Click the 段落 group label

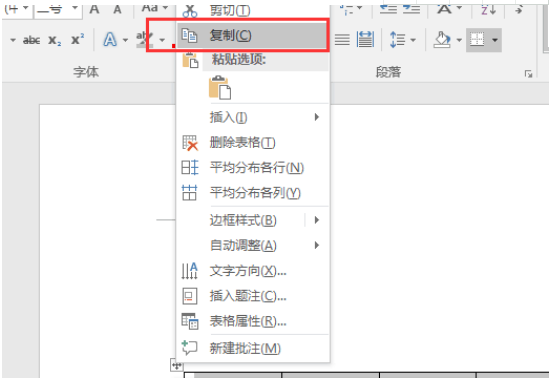388,72
